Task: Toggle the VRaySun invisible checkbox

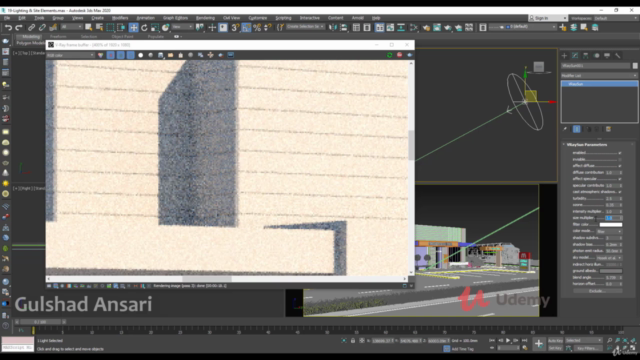Action: (620, 160)
